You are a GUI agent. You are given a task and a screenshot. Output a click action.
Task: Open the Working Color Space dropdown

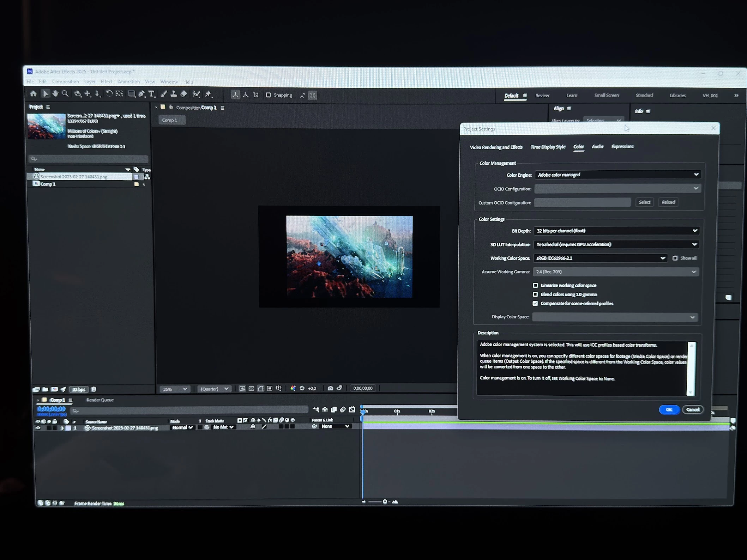[600, 258]
